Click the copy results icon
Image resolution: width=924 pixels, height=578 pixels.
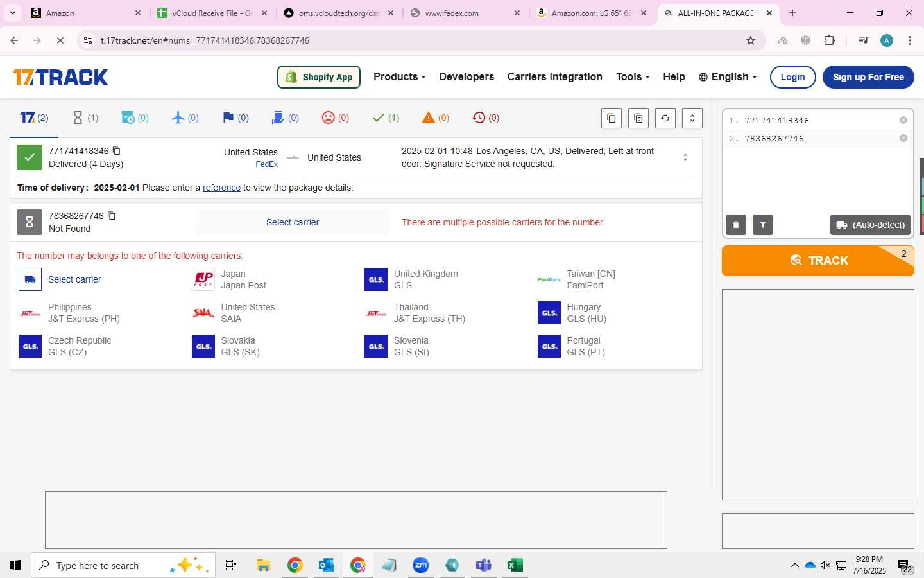[612, 118]
